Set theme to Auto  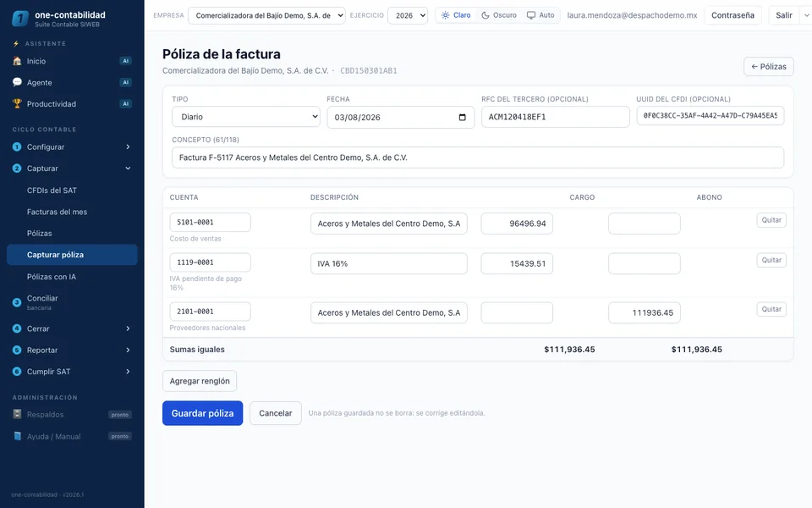pyautogui.click(x=540, y=15)
